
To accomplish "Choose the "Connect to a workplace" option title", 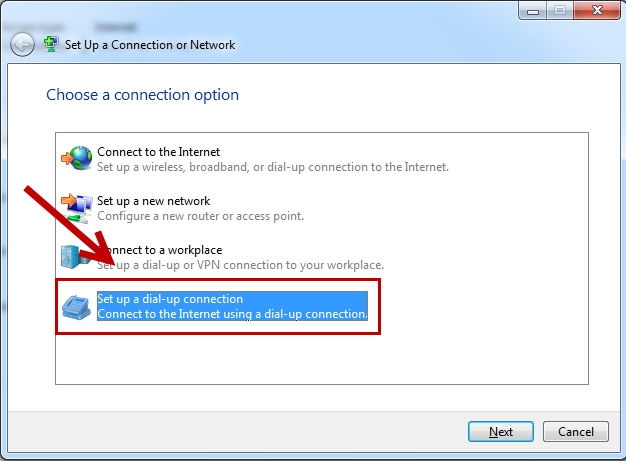I will (x=160, y=250).
